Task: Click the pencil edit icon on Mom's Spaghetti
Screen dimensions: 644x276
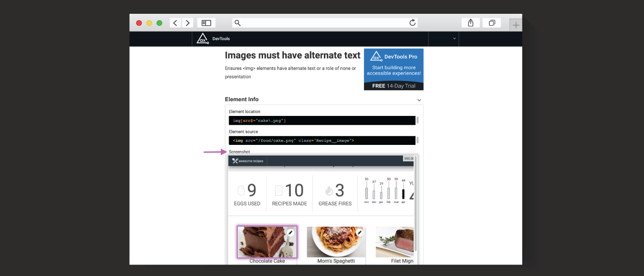Action: pos(359,232)
